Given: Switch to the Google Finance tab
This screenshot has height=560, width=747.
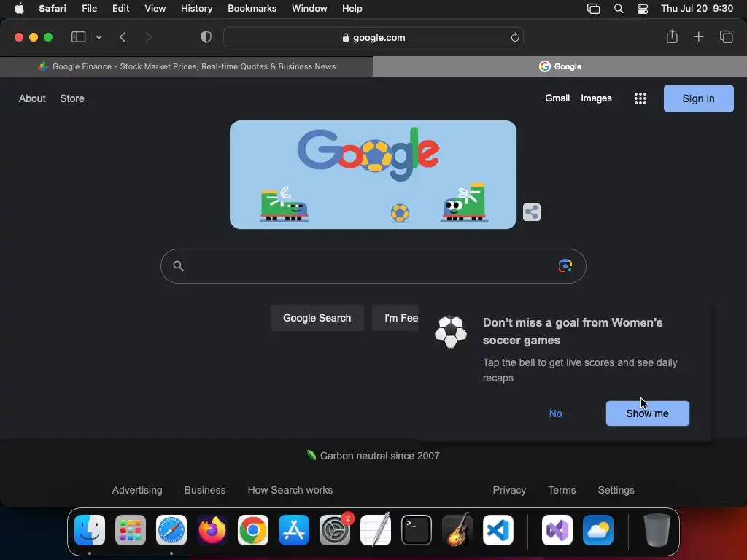Looking at the screenshot, I should click(x=186, y=66).
